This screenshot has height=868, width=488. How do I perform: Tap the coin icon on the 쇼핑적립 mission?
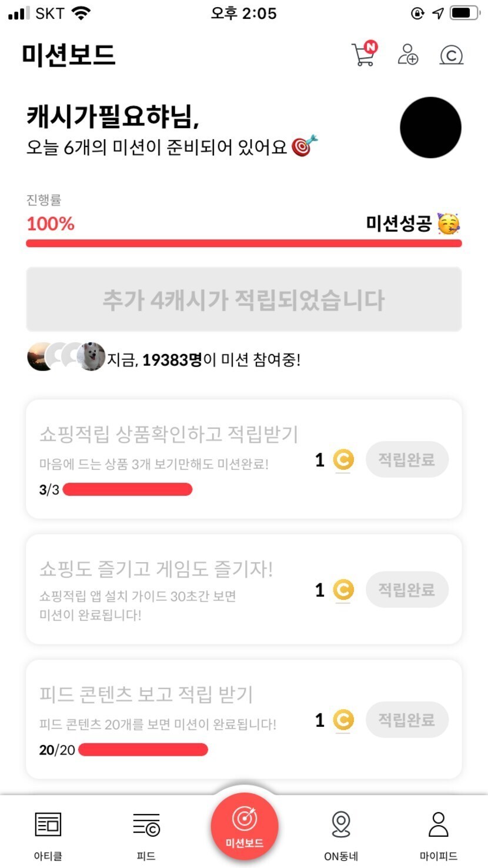click(343, 460)
